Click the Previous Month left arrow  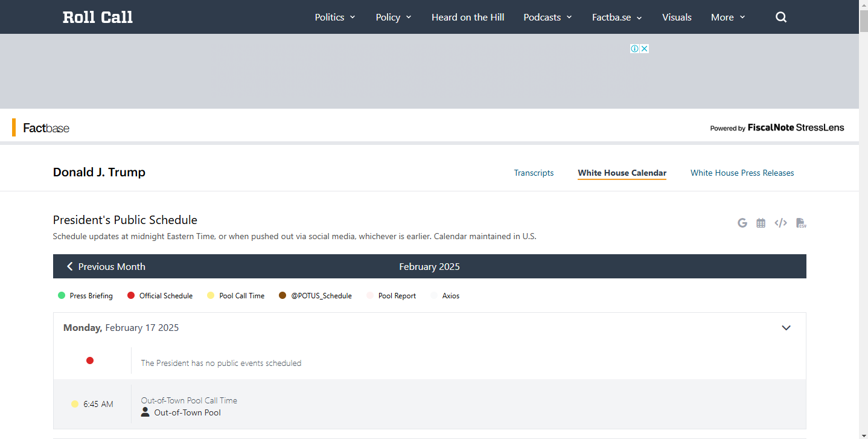pyautogui.click(x=69, y=266)
